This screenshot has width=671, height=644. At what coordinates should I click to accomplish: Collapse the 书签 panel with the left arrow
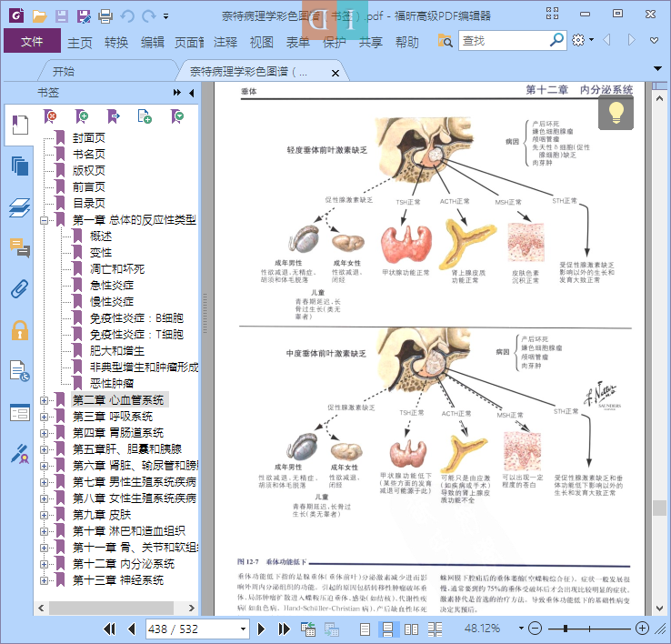point(191,93)
